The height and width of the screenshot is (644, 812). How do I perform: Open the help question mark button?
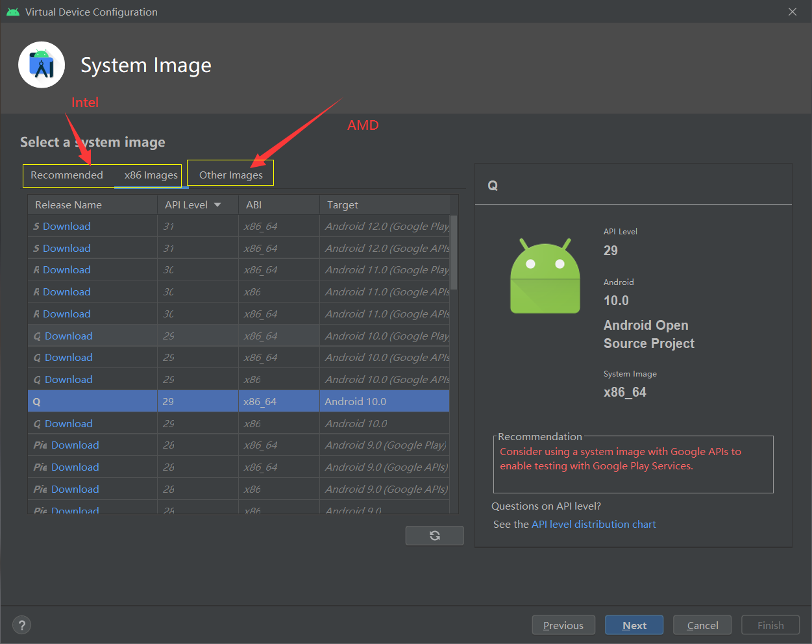pyautogui.click(x=22, y=625)
